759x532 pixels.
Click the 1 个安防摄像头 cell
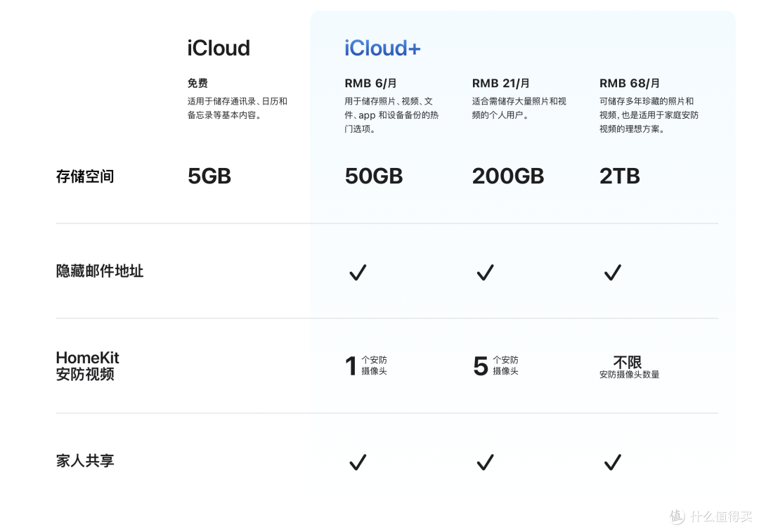pos(366,365)
